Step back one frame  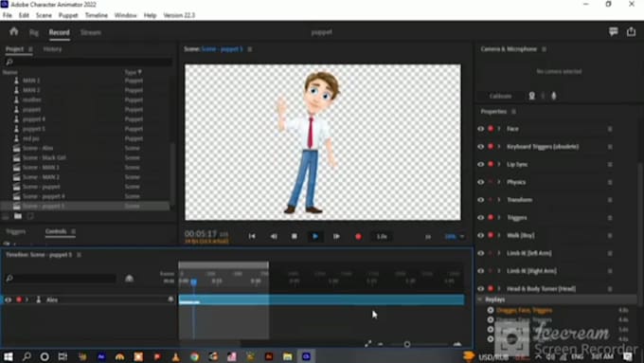274,236
